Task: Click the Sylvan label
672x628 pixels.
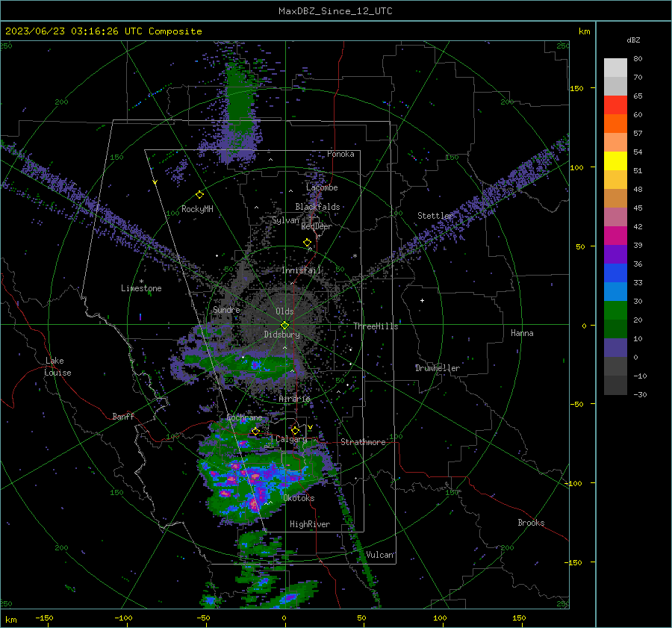Action: pos(286,220)
